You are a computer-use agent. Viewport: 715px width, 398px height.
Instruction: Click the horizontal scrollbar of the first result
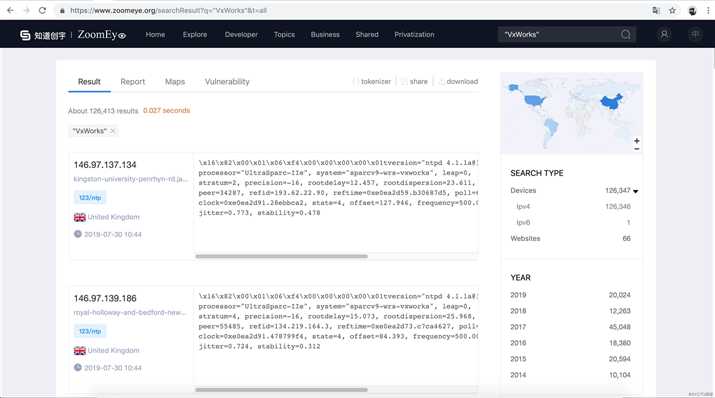[281, 256]
